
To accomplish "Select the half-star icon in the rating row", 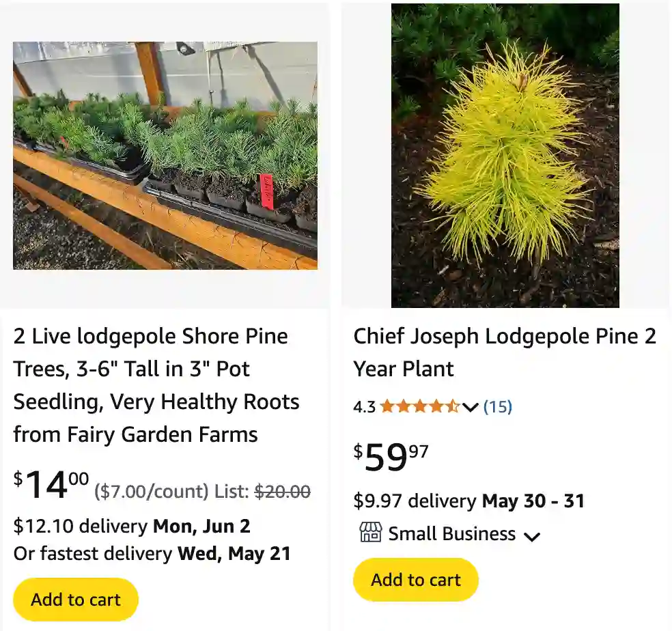I will click(x=452, y=406).
